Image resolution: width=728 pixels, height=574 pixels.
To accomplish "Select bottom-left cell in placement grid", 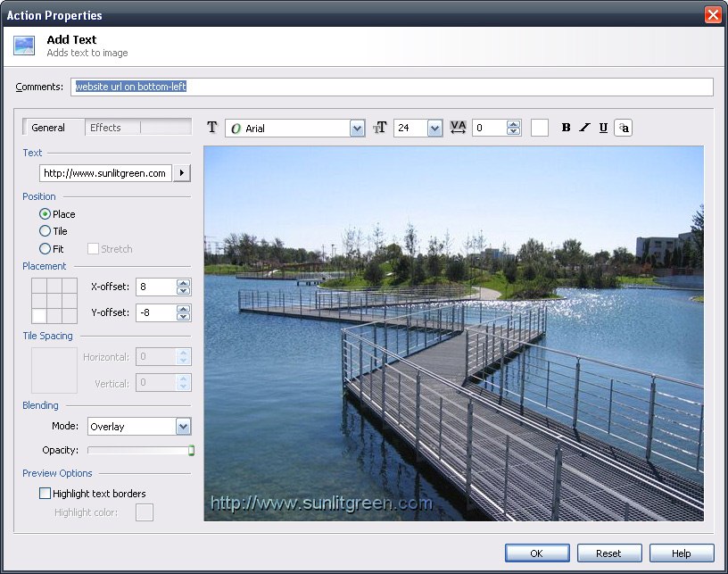I will tap(39, 316).
